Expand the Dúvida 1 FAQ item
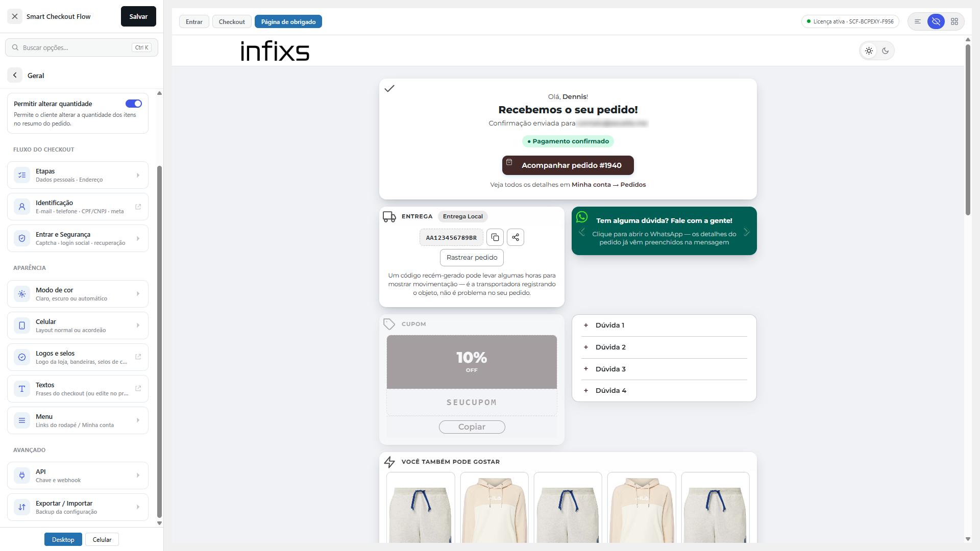This screenshot has height=551, width=980. (664, 325)
